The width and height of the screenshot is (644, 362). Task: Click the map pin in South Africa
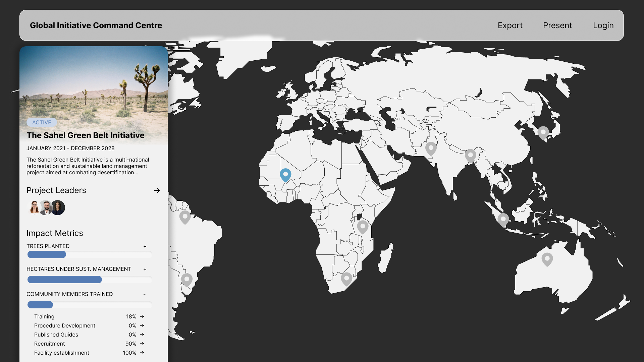tap(346, 279)
